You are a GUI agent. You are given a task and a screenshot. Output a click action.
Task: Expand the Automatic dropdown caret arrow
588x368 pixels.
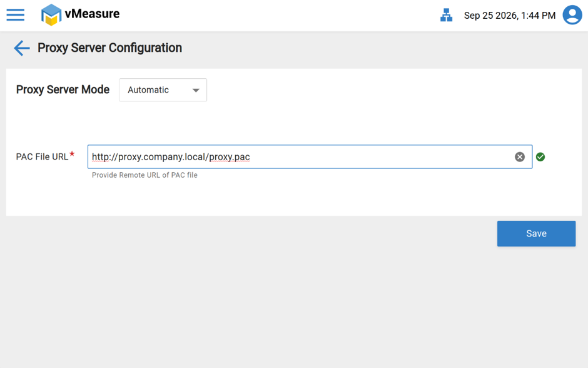[196, 90]
